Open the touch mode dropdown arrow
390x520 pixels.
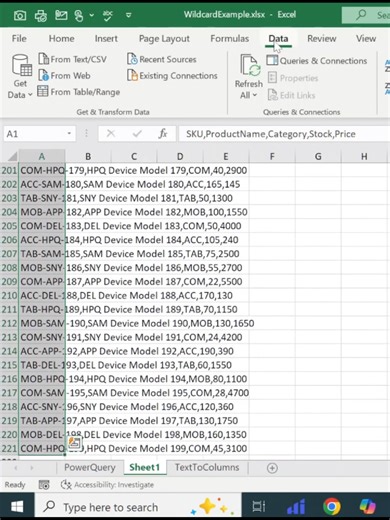92,15
